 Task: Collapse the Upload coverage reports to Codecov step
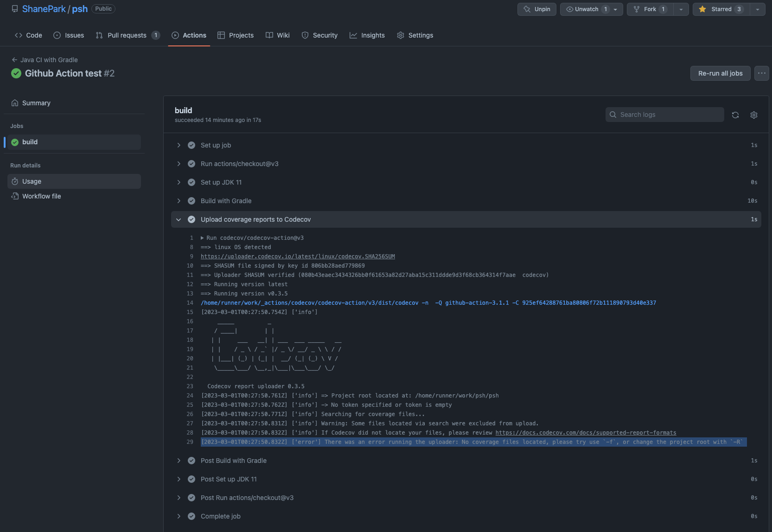coord(466,219)
